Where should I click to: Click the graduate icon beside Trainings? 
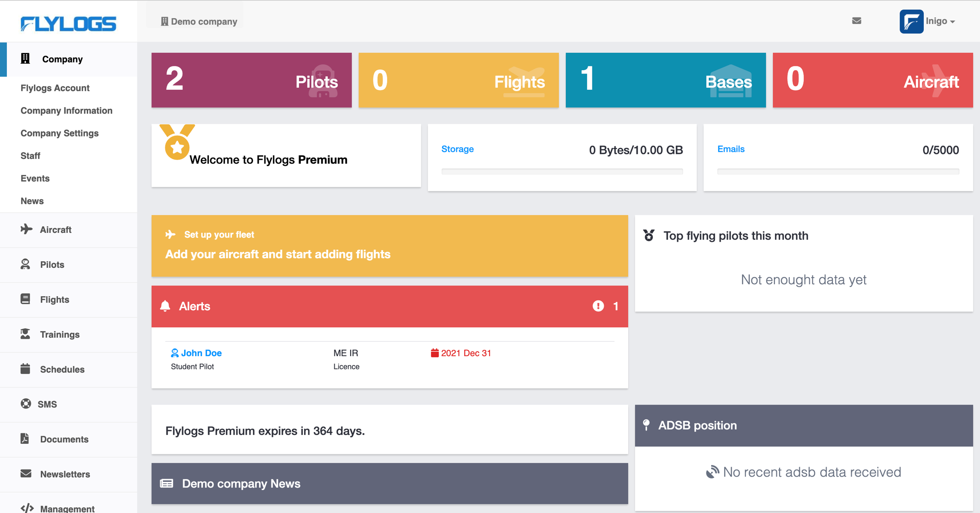(x=26, y=334)
